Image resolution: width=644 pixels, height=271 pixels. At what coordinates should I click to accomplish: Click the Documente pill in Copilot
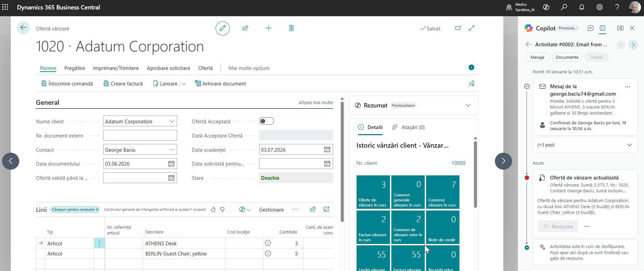[x=567, y=57]
